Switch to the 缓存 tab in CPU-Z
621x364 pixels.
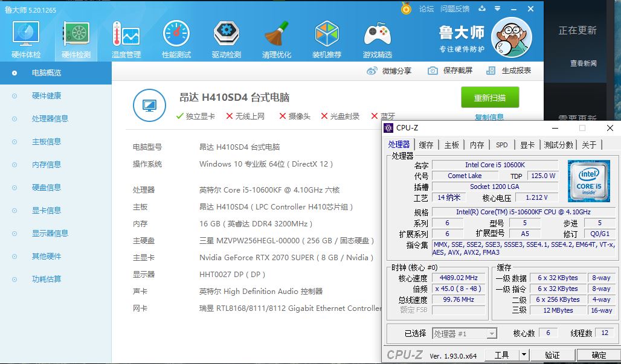tap(425, 144)
